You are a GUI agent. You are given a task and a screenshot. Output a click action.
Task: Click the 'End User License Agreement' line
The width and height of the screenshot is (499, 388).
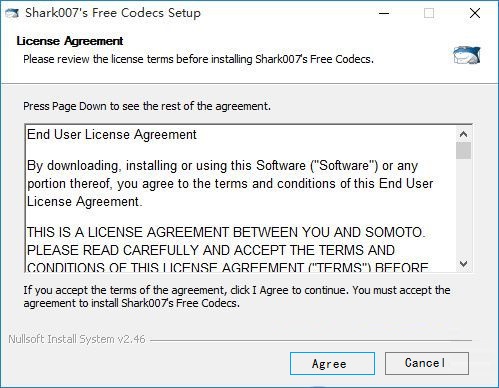[112, 135]
